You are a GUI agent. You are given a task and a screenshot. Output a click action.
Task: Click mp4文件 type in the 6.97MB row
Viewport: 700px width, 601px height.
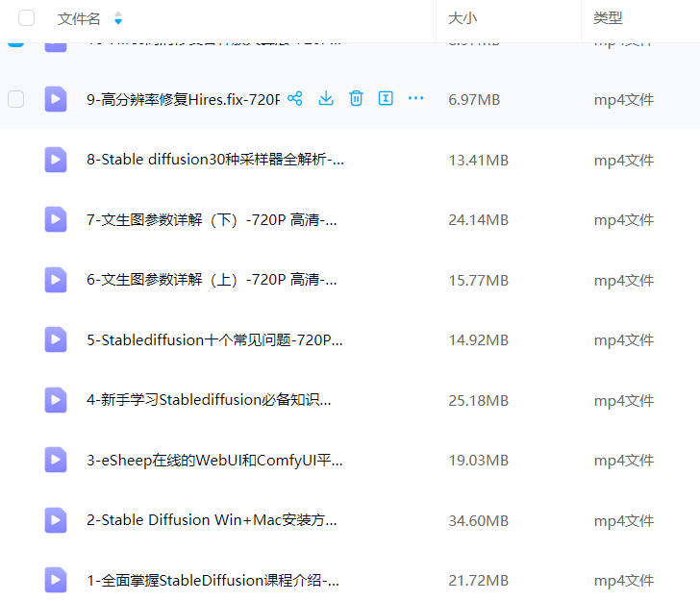[x=624, y=100]
